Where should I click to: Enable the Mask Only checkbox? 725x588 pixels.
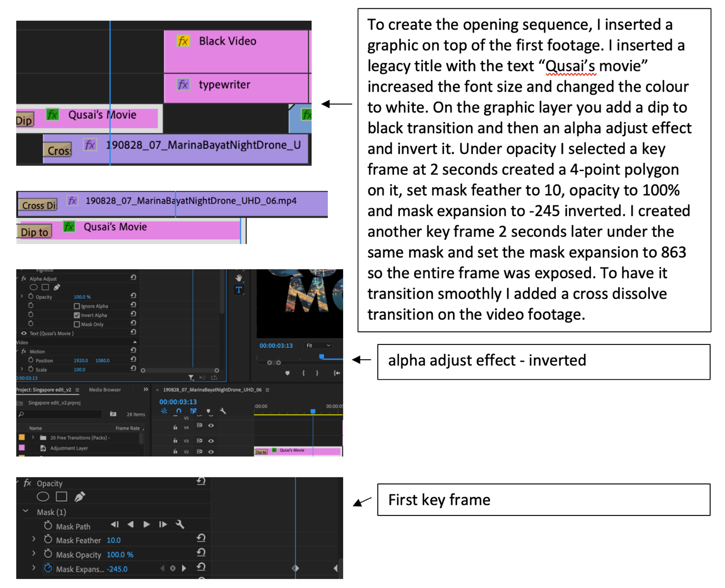(77, 325)
